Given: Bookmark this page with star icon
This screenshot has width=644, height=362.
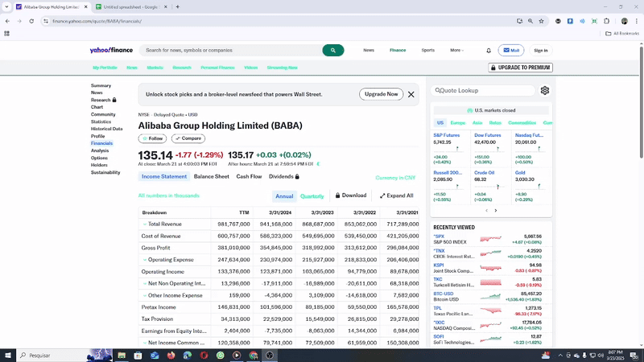Looking at the screenshot, I should pos(541,21).
